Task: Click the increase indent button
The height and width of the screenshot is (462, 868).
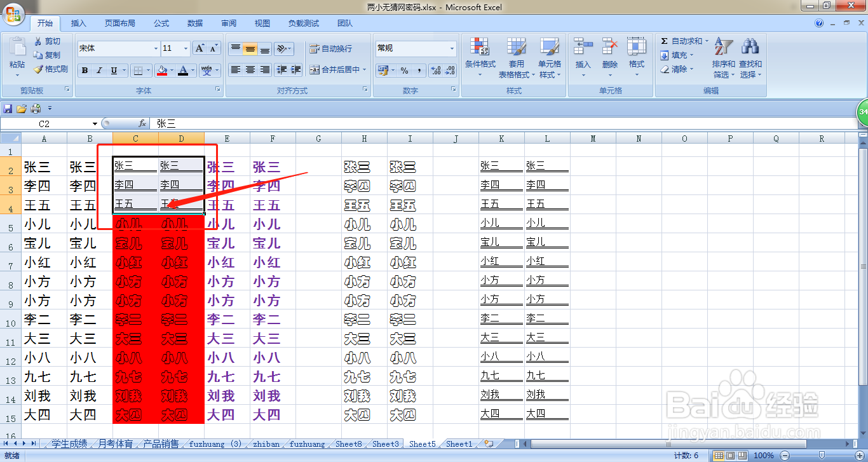Action: click(295, 69)
